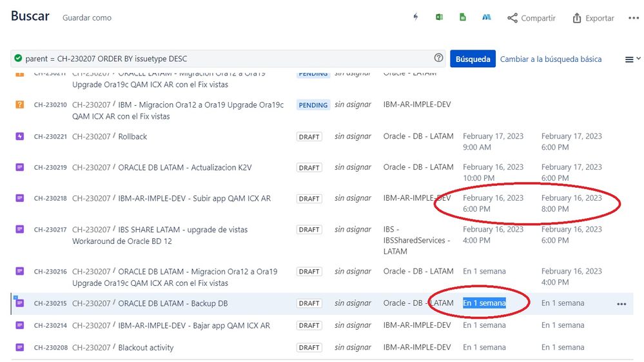Screen dimensions: 644x362
Task: Click DRAFT status of CH-230217
Action: tap(309, 230)
